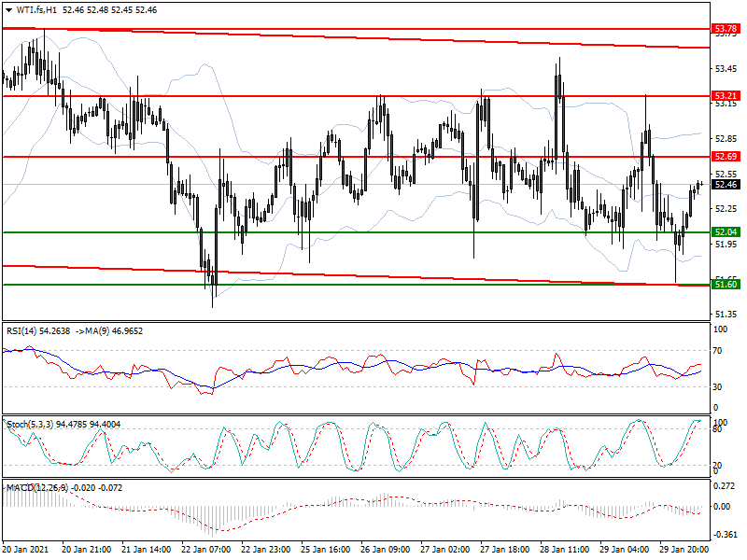Click the current price 52.46 label
This screenshot has width=747, height=560.
(x=726, y=184)
